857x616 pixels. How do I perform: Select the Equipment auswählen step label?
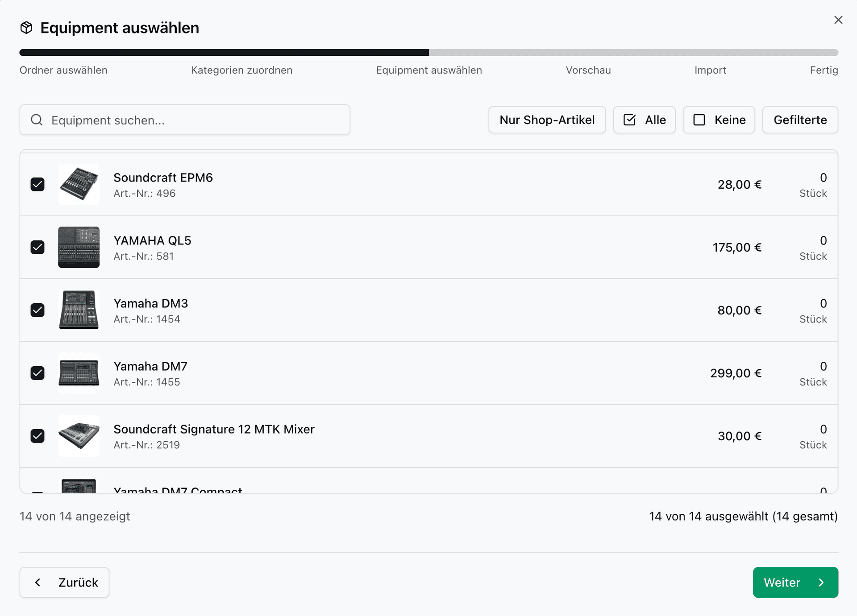[429, 70]
